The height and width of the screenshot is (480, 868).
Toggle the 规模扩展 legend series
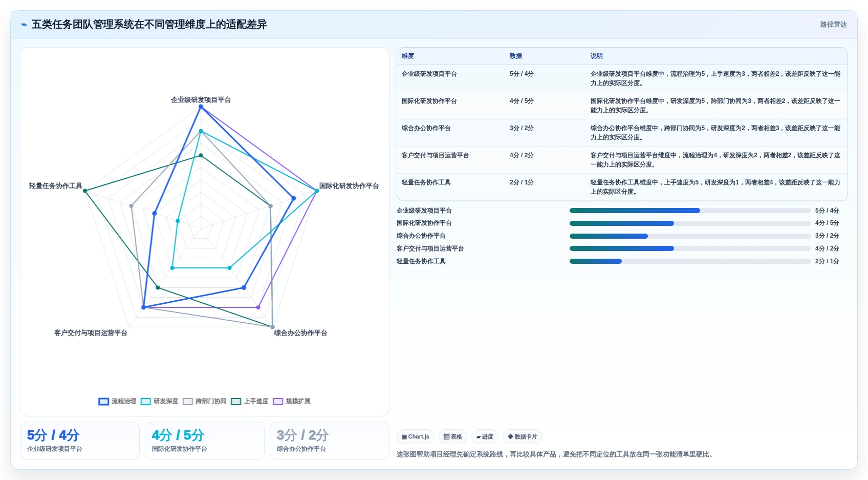pos(292,401)
